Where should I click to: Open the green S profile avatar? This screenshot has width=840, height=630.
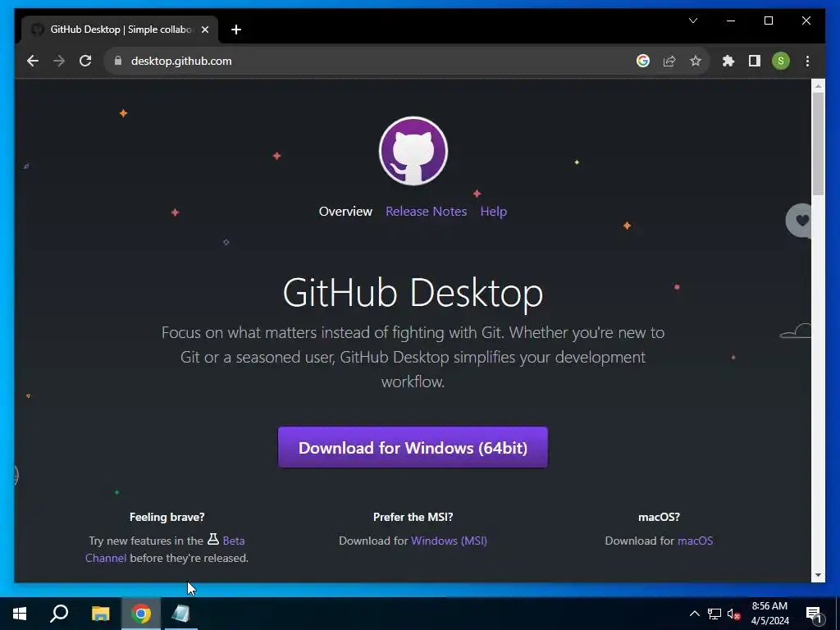point(781,61)
